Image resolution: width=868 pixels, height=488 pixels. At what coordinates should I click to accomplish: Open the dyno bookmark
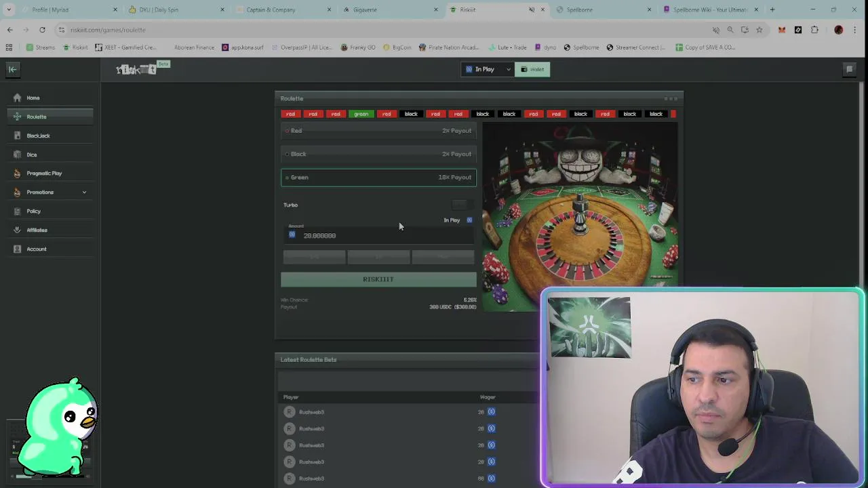coord(545,47)
